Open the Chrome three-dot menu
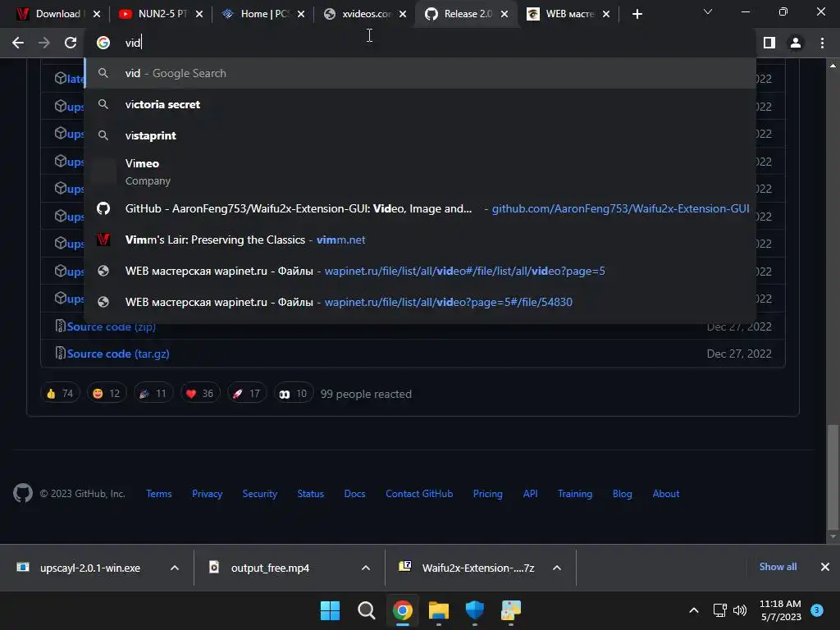 click(822, 43)
